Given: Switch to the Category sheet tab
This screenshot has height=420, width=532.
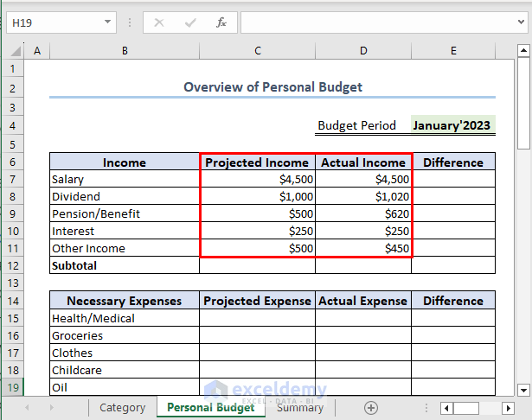Looking at the screenshot, I should point(123,407).
